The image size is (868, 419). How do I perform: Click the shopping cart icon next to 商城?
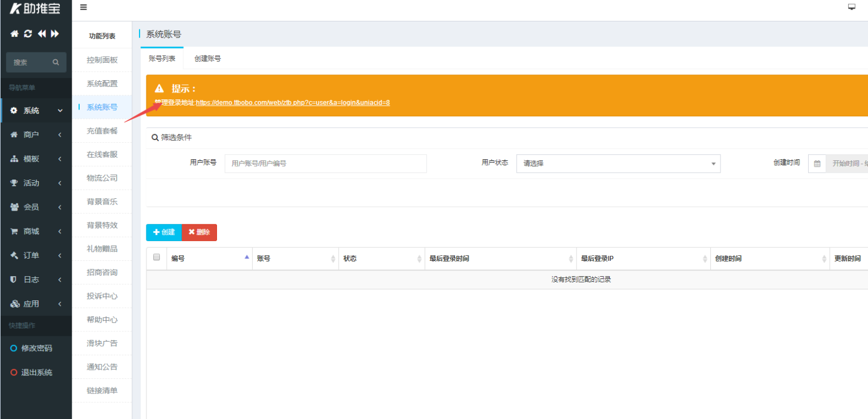click(15, 231)
